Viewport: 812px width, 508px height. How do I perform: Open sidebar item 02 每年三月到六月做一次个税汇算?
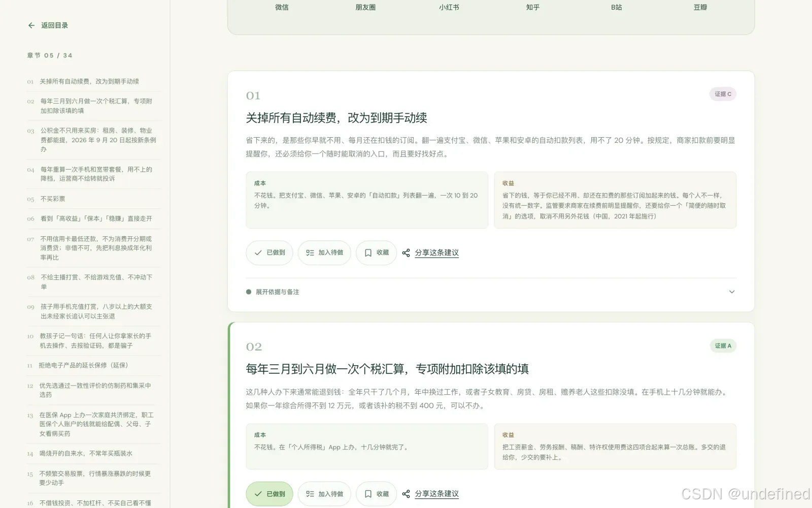point(93,106)
